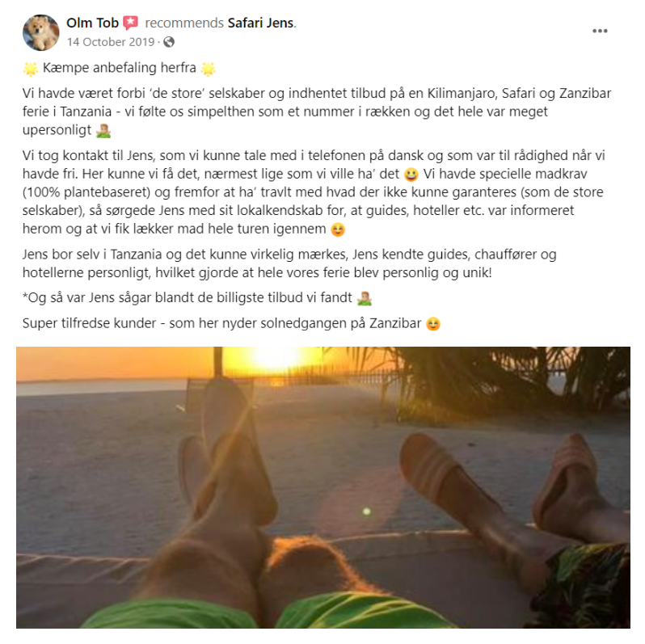The width and height of the screenshot is (645, 644).
Task: Click the red recommendation star badge icon
Action: 131,23
